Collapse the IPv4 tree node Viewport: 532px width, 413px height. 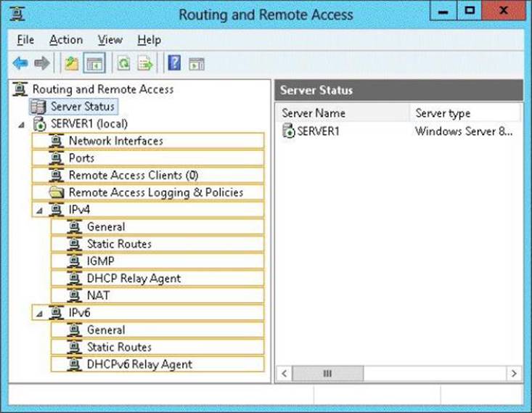point(40,211)
